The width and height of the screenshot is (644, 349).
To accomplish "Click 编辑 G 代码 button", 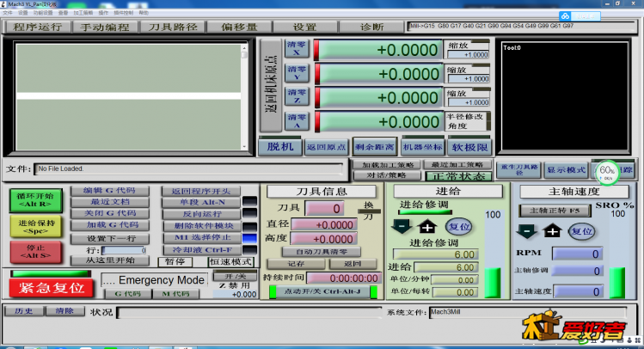I will pyautogui.click(x=110, y=191).
